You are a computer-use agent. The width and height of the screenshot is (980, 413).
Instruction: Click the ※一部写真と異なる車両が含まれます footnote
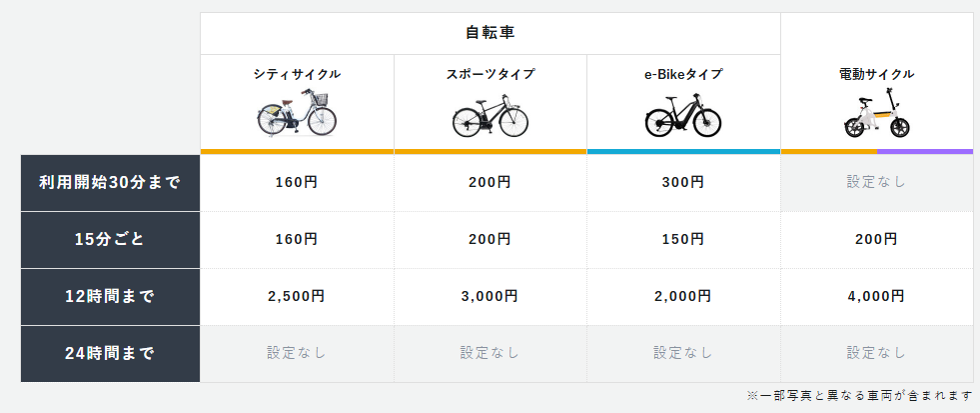coord(860,396)
